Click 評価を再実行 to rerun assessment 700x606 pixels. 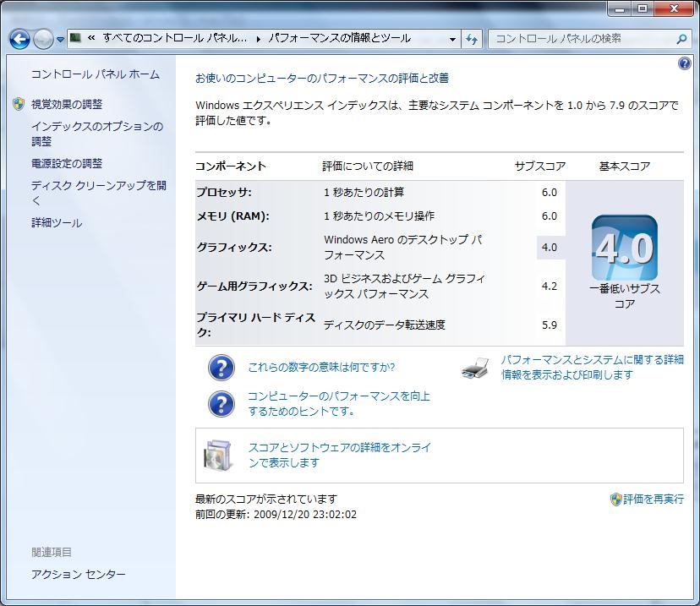654,500
